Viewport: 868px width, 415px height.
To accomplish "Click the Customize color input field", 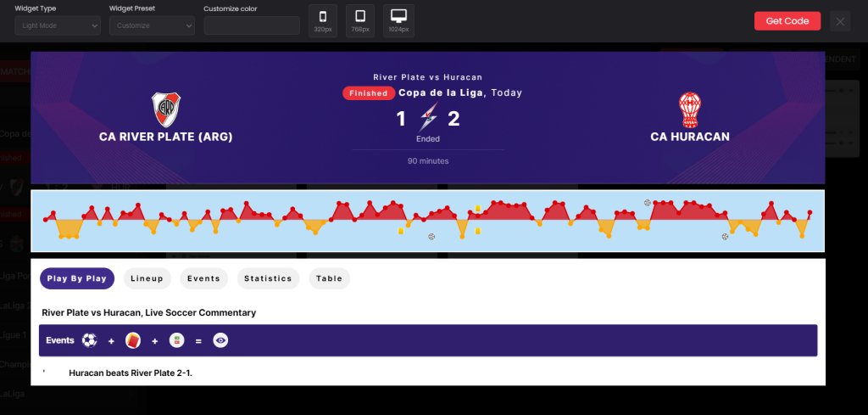I will click(252, 25).
